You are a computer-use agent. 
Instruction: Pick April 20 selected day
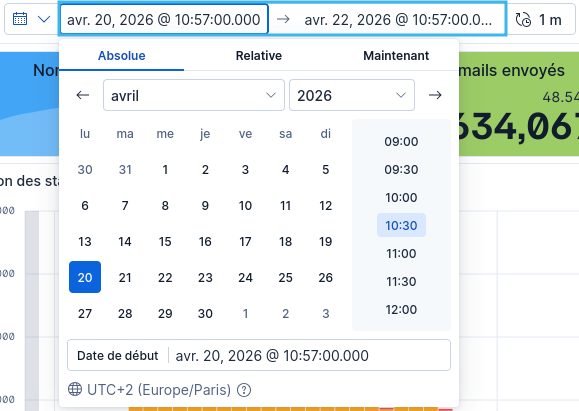point(85,277)
